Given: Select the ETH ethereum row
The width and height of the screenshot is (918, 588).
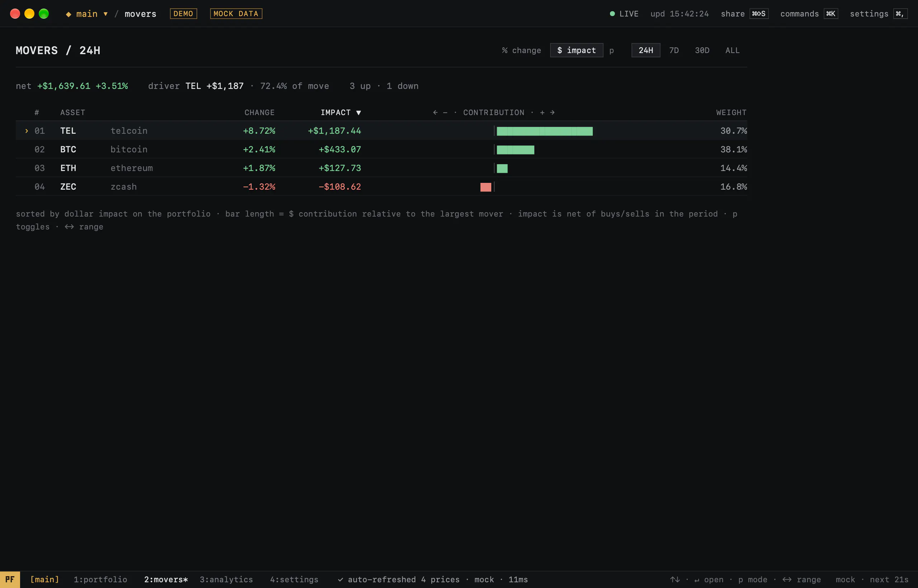Looking at the screenshot, I should (x=382, y=168).
